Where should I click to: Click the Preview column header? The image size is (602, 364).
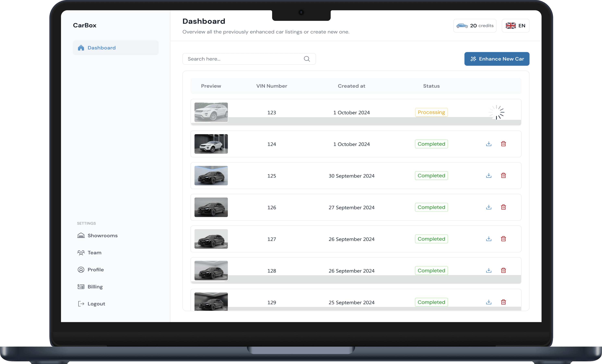point(211,86)
